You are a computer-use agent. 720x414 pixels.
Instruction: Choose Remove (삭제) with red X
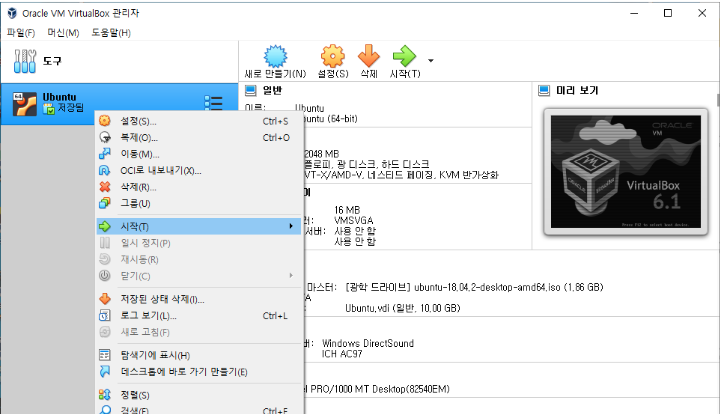click(x=199, y=187)
